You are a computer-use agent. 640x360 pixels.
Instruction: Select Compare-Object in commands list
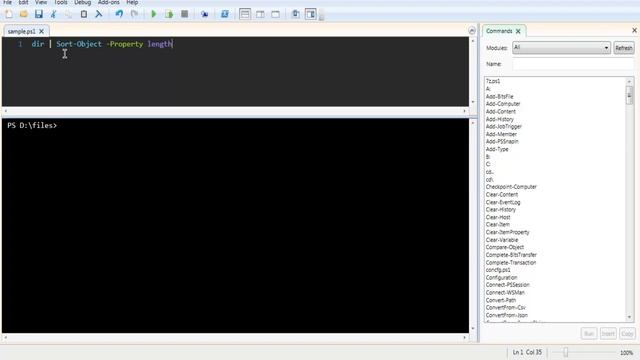504,247
